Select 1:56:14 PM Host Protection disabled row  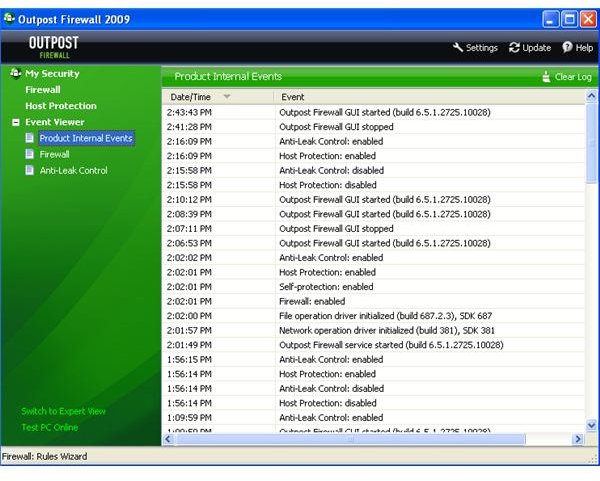coord(373,403)
